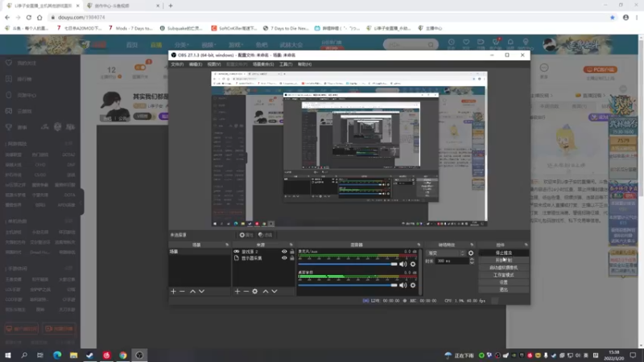This screenshot has width=644, height=362.
Task: Go to Chrome home page button
Action: pyautogui.click(x=39, y=17)
